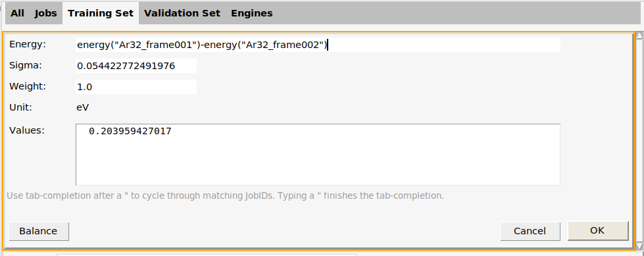This screenshot has height=256, width=644.
Task: Click the scrollbar up arrow
Action: 639,36
